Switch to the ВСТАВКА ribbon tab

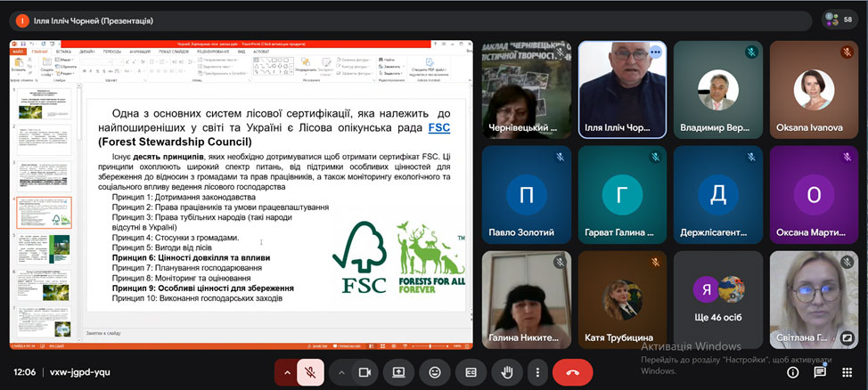pyautogui.click(x=63, y=52)
